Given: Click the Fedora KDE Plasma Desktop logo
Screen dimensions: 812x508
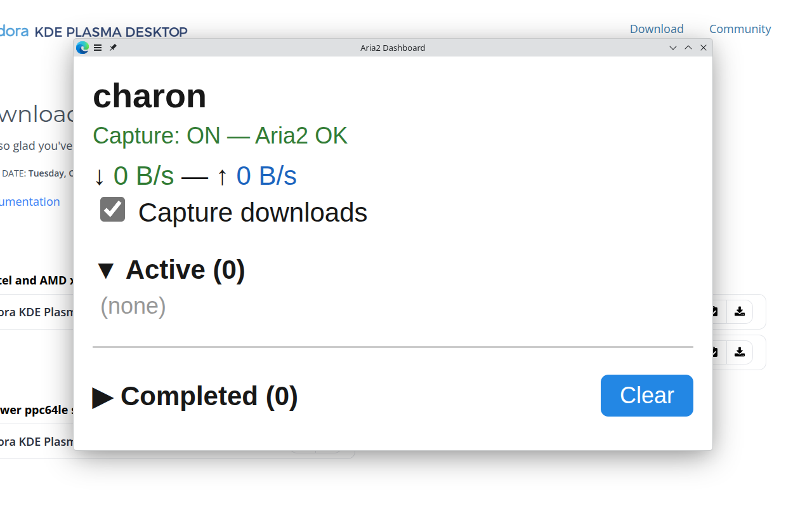Looking at the screenshot, I should pos(94,32).
